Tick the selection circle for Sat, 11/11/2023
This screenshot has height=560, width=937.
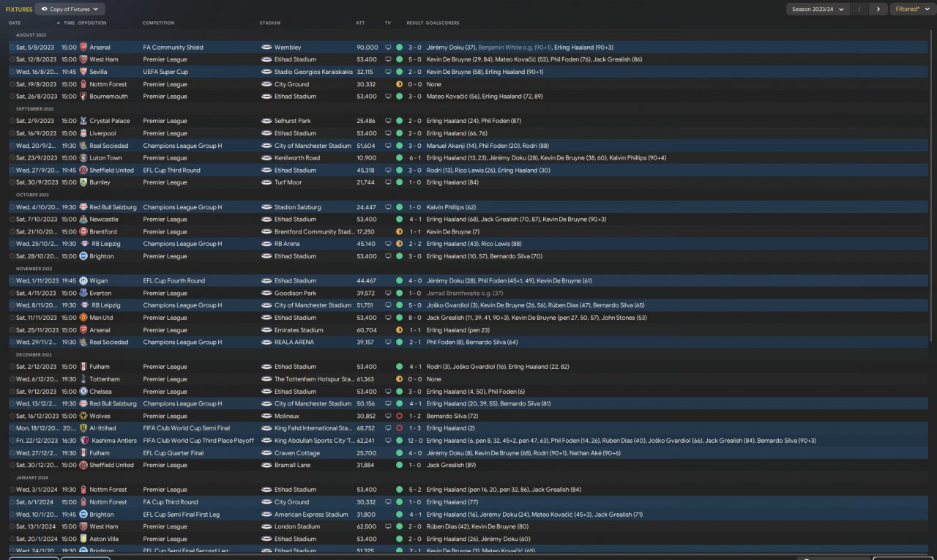pos(12,318)
